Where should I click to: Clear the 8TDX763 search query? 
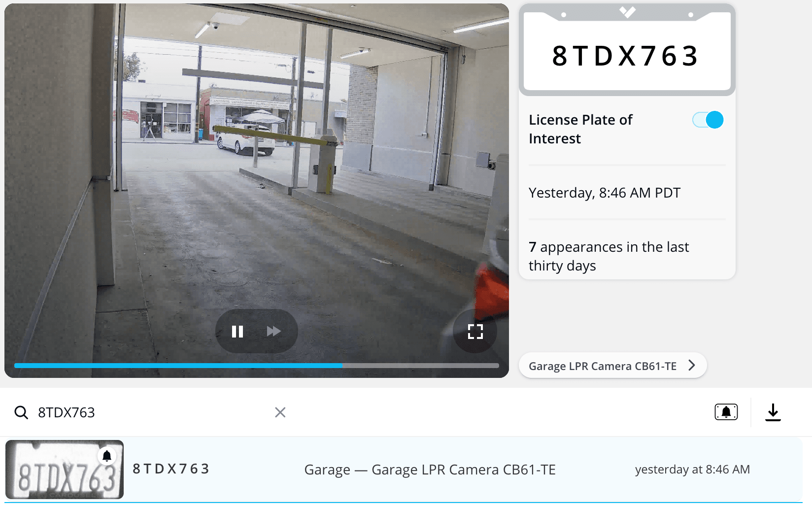(280, 412)
